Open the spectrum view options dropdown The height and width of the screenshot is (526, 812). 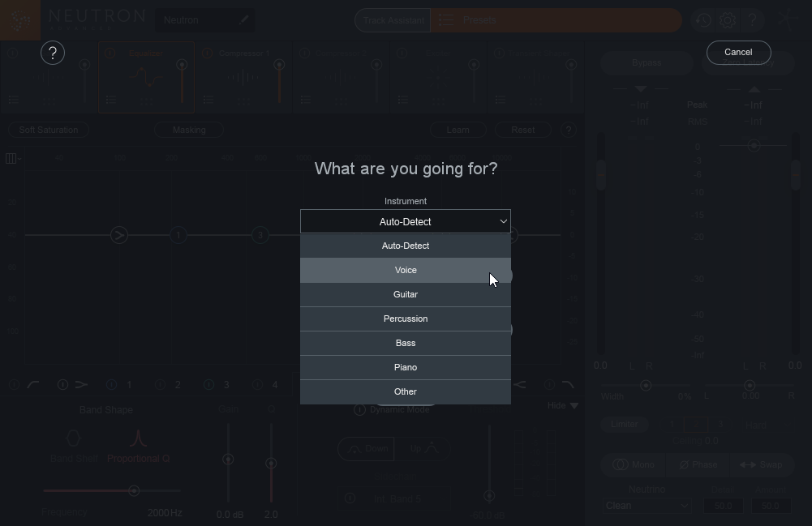click(13, 158)
